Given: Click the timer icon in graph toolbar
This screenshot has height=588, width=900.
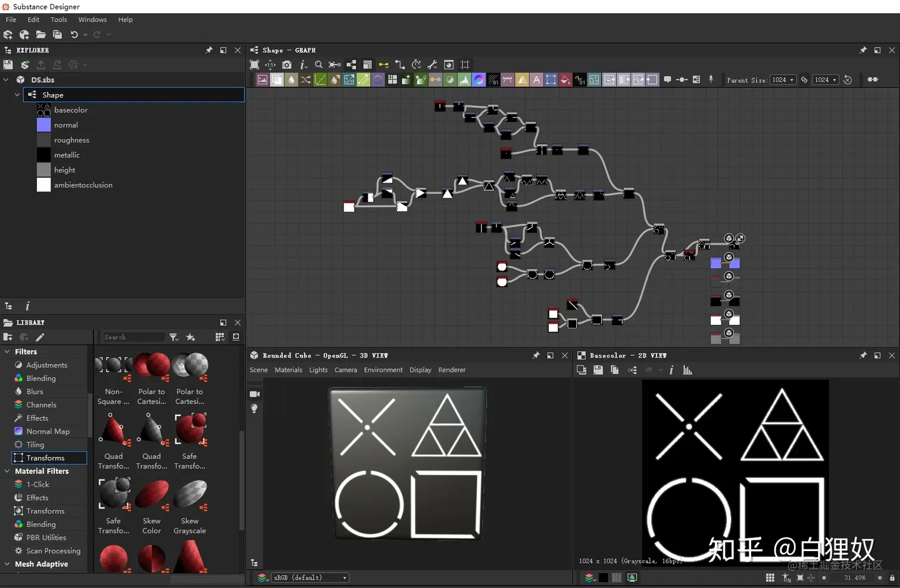Looking at the screenshot, I should coord(416,64).
